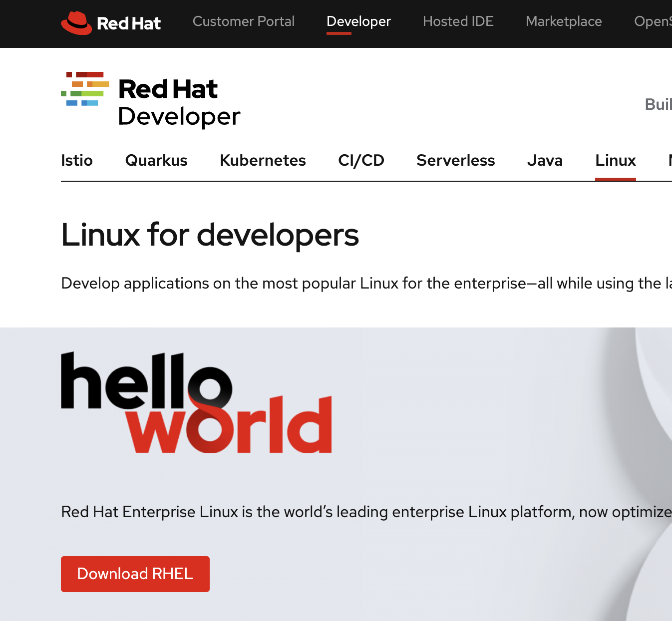
Task: Navigate to the Hosted IDE page
Action: (x=458, y=22)
